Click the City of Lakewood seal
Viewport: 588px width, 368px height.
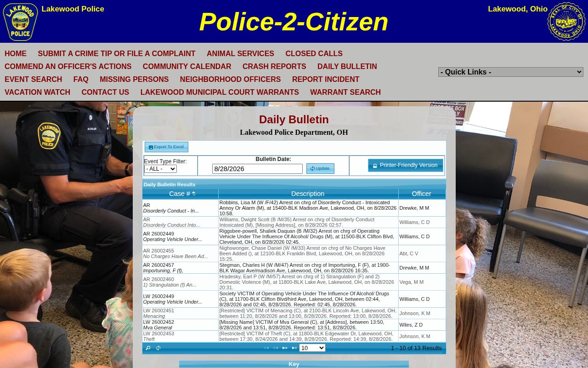566,22
